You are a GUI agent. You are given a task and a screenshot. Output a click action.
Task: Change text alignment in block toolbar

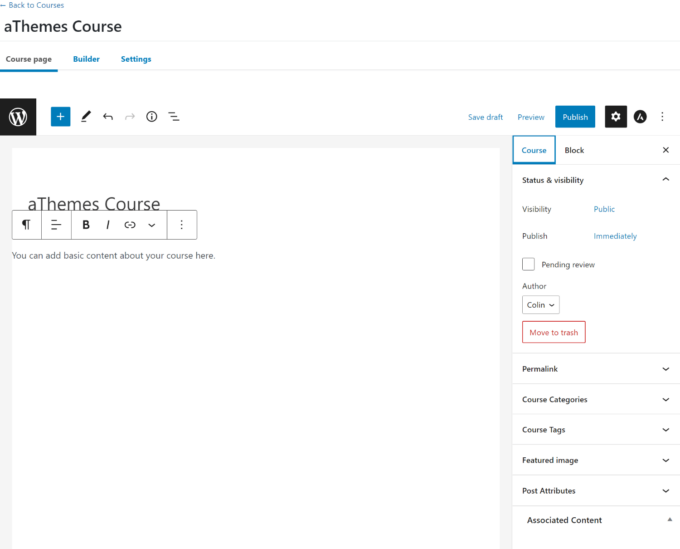coord(56,225)
